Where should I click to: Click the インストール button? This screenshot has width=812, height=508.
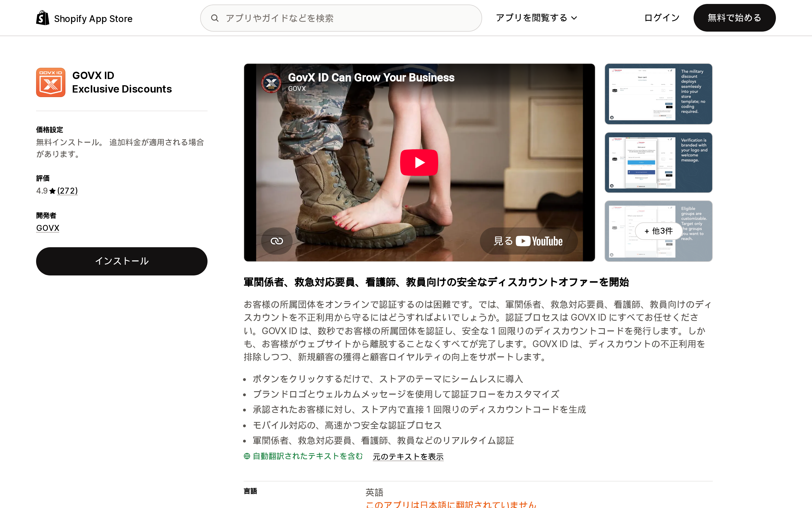122,261
